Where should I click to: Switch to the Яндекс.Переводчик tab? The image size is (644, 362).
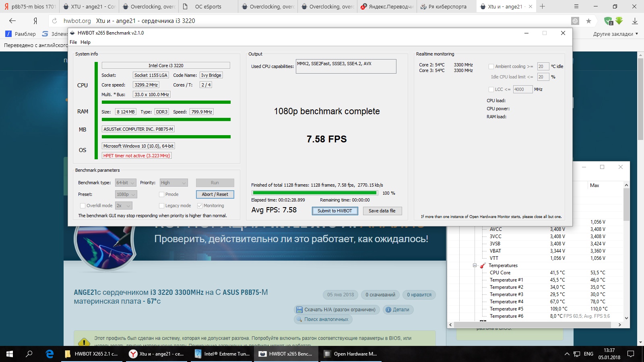[x=386, y=6]
